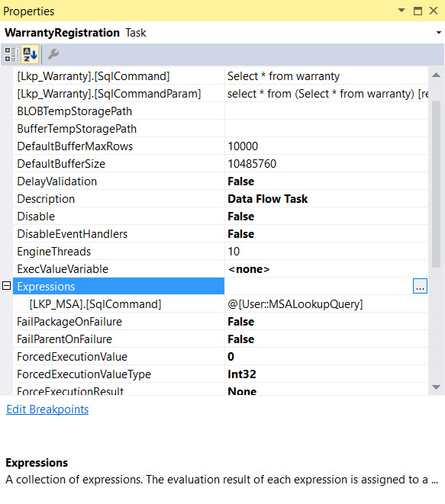Open the Expressions ellipsis editor button
The height and width of the screenshot is (504, 445).
[420, 286]
